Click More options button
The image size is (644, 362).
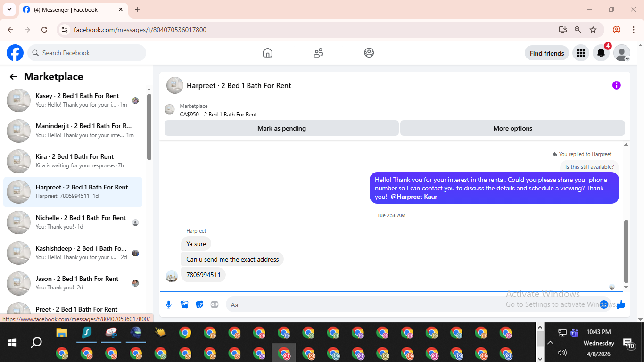[512, 128]
